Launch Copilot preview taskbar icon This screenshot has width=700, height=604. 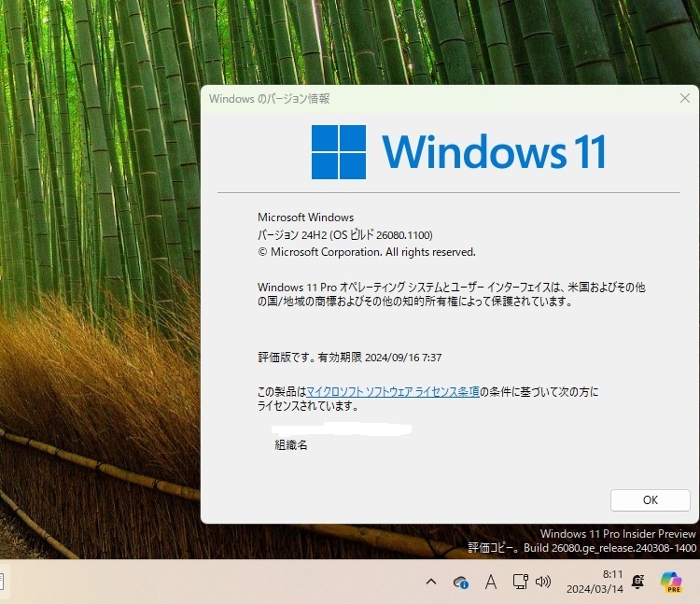pos(671,583)
